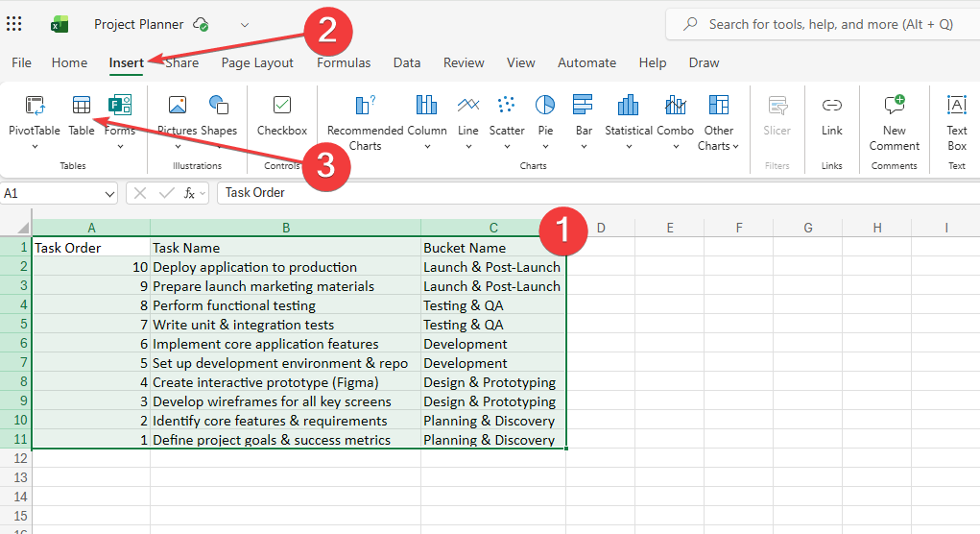Click the PivotTable icon
Viewport: 980px width, 534px height.
pos(35,106)
